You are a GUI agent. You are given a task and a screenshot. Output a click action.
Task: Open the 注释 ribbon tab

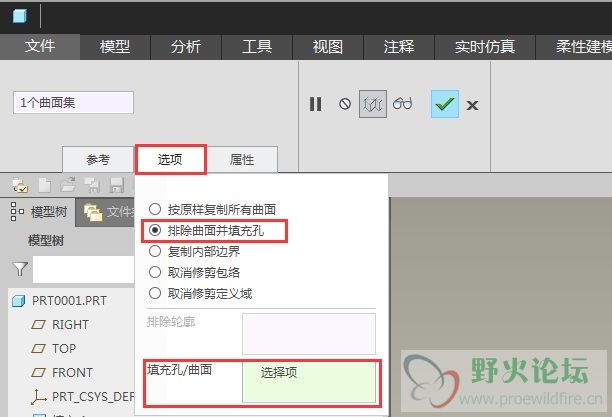click(399, 47)
